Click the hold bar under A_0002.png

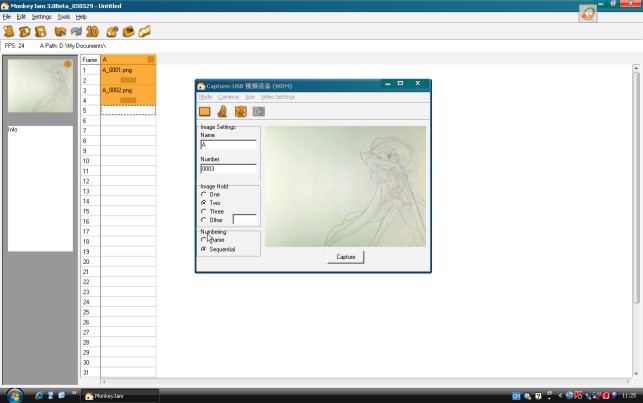tap(128, 100)
